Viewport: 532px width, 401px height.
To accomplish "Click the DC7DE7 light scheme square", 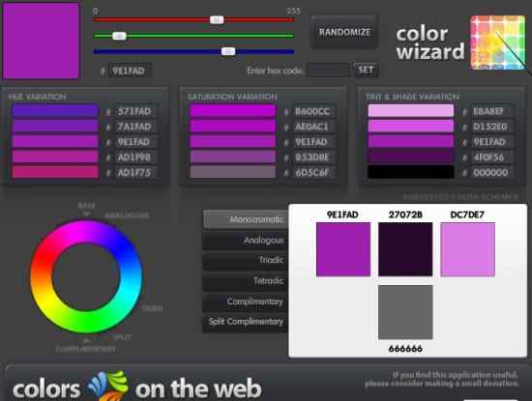I will pyautogui.click(x=468, y=249).
